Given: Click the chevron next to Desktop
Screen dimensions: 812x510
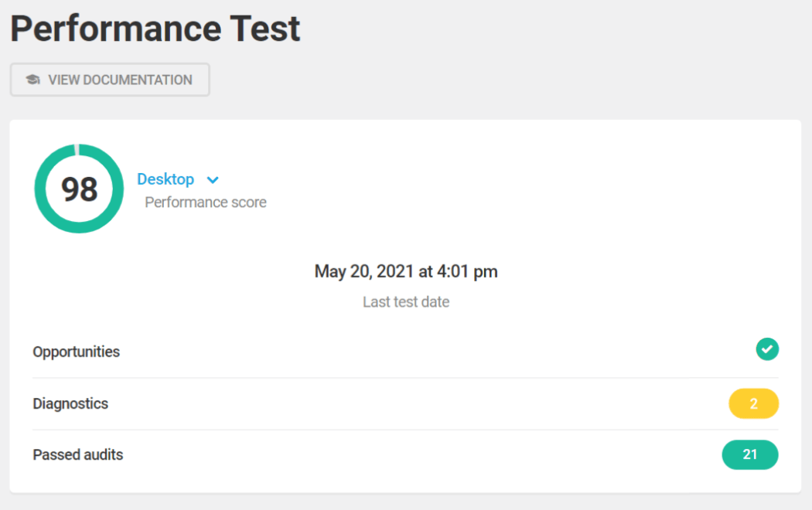Looking at the screenshot, I should point(213,179).
